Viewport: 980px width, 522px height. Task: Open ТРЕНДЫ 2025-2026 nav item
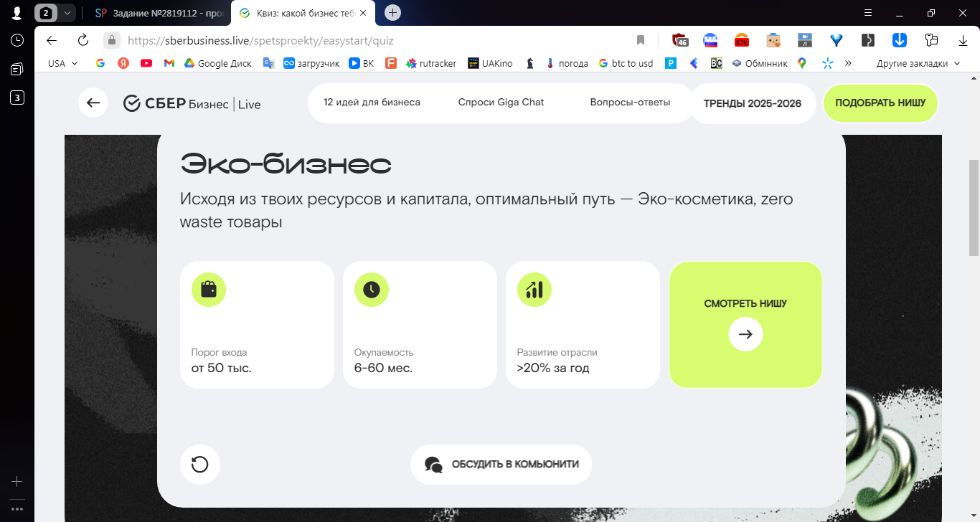[752, 103]
